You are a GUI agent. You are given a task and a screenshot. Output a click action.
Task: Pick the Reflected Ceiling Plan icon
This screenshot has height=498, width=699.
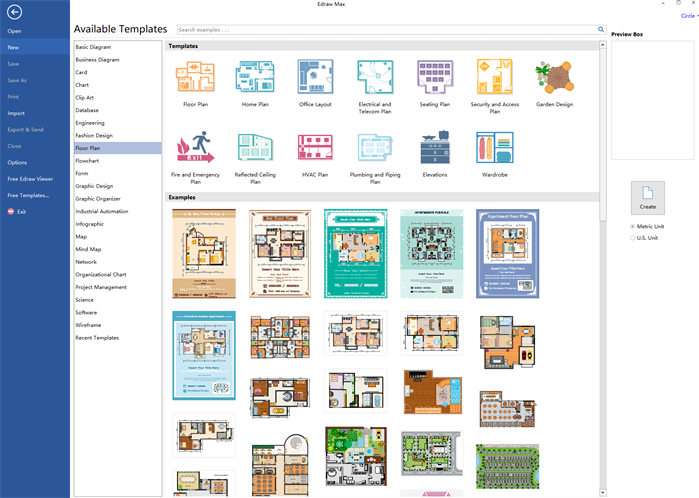coord(255,147)
